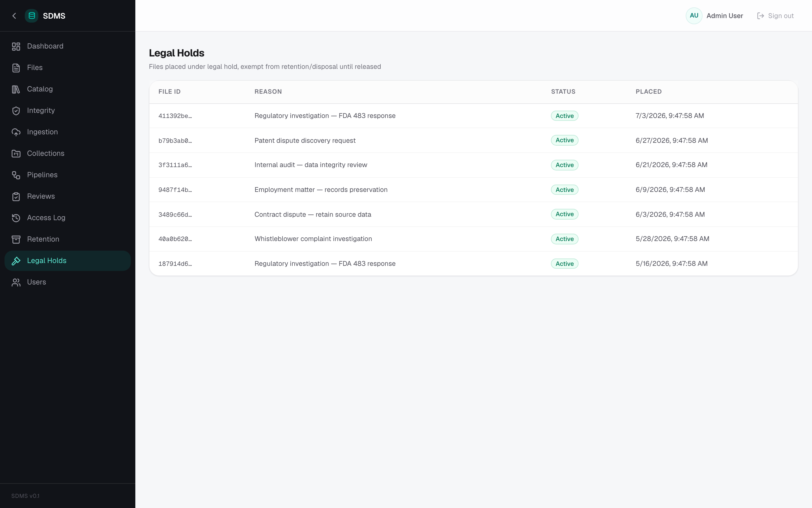The width and height of the screenshot is (812, 508).
Task: Select file ID 187914d6…
Action: click(x=175, y=264)
